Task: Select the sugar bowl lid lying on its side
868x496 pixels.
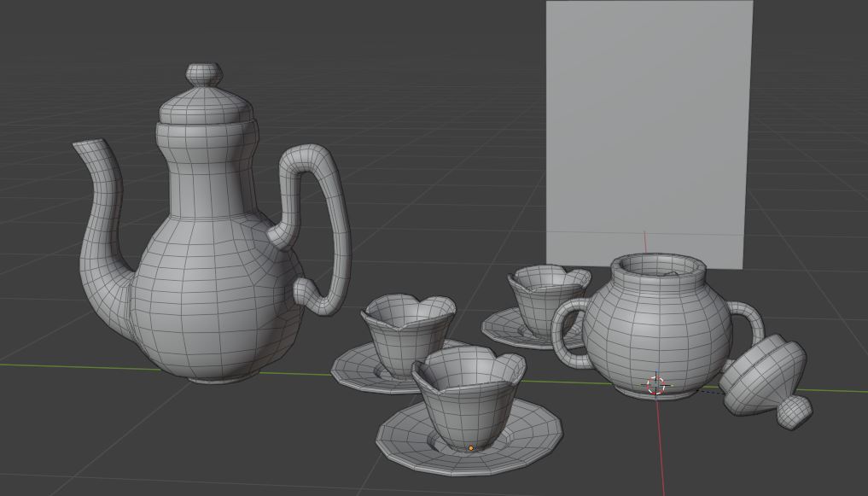Action: [x=766, y=381]
